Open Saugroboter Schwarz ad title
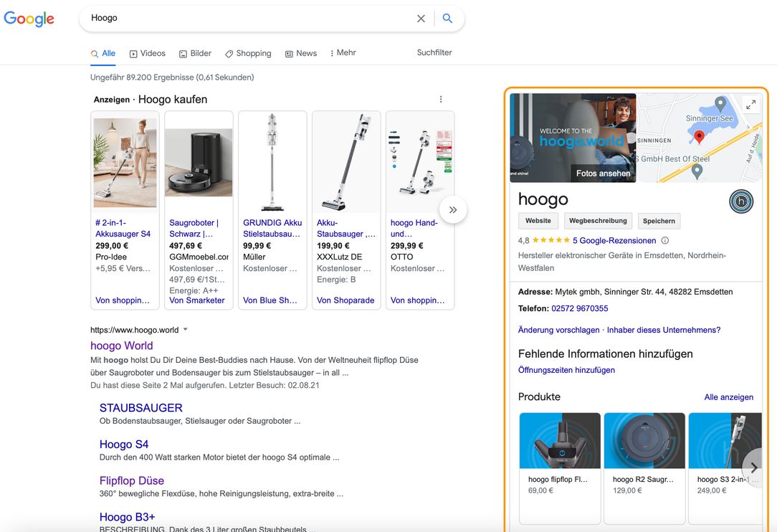 point(194,228)
